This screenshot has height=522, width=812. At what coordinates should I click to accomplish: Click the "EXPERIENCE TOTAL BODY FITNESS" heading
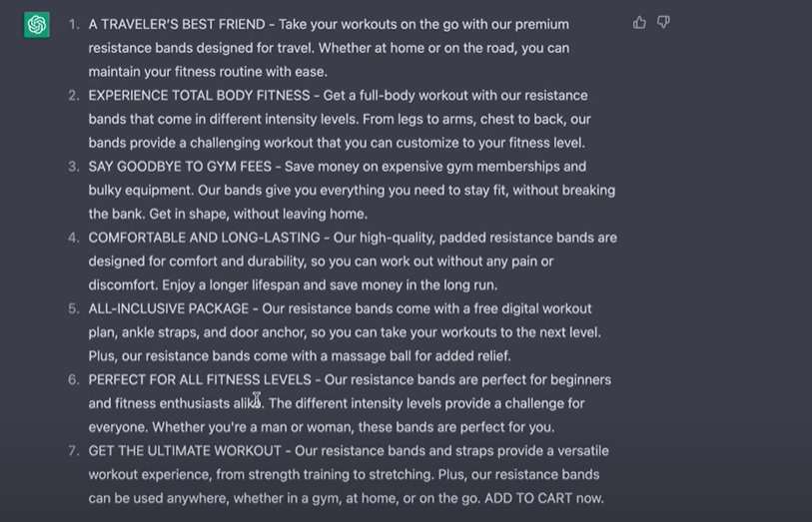[198, 96]
